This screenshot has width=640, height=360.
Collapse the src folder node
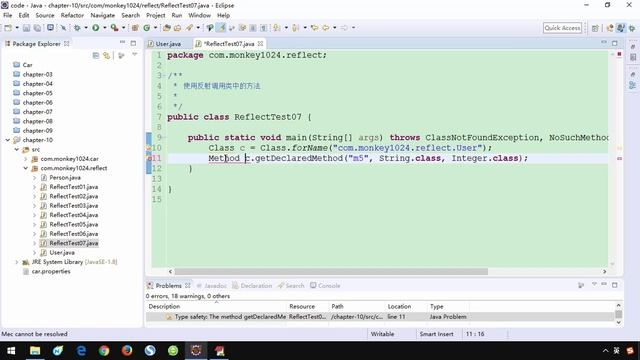pyautogui.click(x=17, y=149)
